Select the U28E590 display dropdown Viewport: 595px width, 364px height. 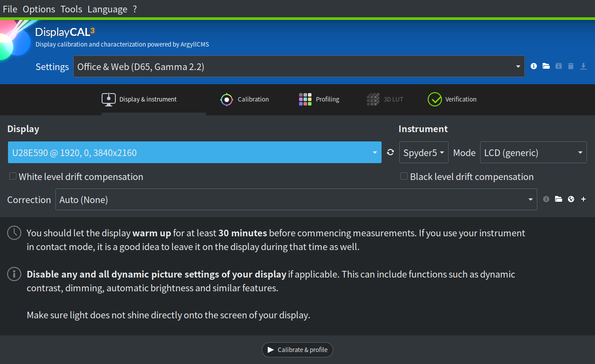[x=195, y=152]
